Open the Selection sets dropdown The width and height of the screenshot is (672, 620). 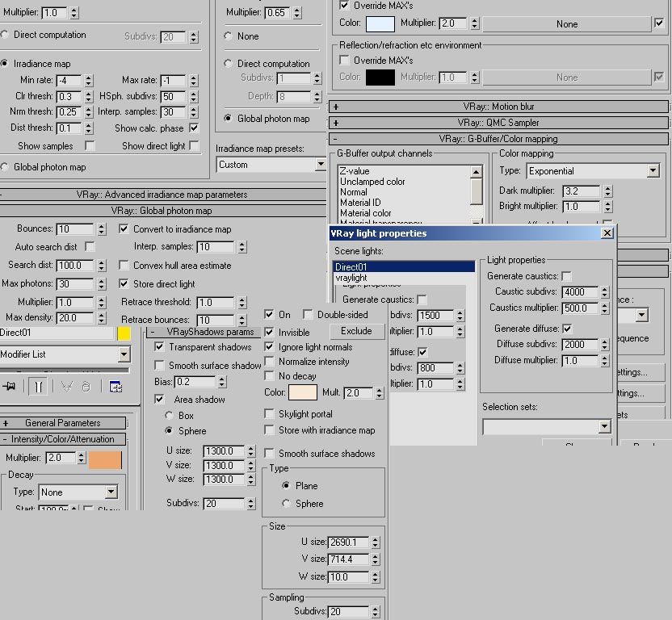point(547,426)
